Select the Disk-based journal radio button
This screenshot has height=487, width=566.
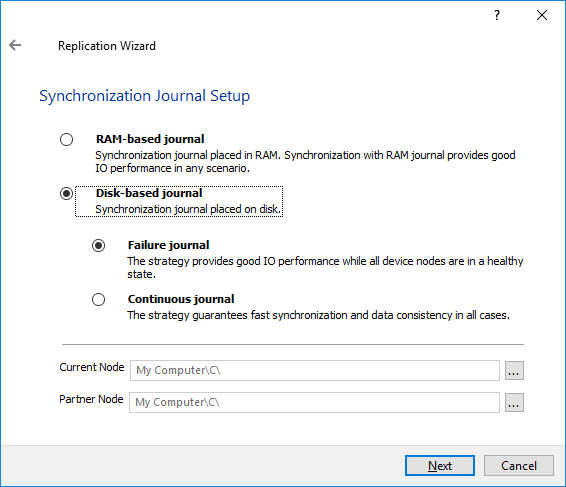point(66,194)
